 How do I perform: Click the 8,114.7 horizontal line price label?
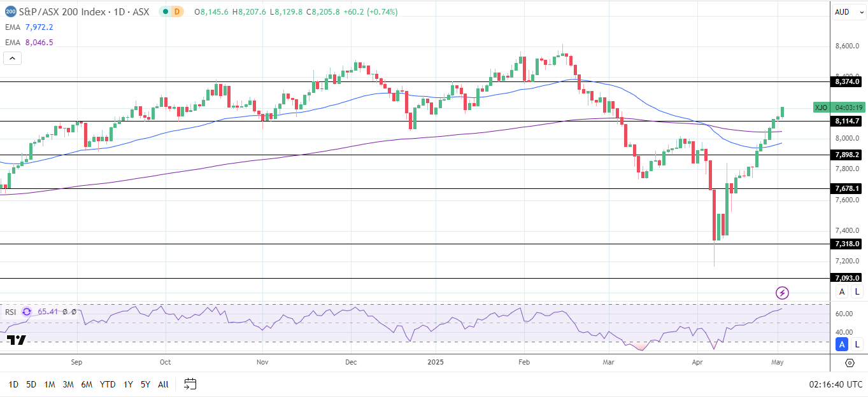pos(847,121)
